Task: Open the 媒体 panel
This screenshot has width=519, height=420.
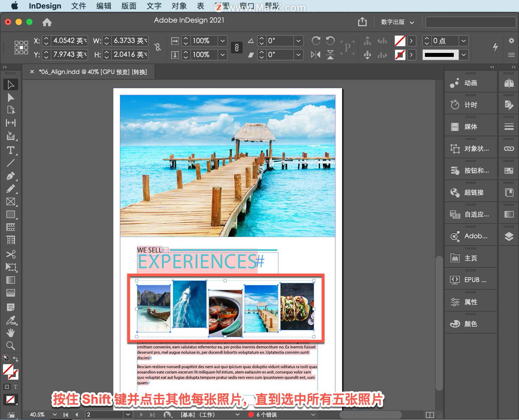Action: [471, 127]
